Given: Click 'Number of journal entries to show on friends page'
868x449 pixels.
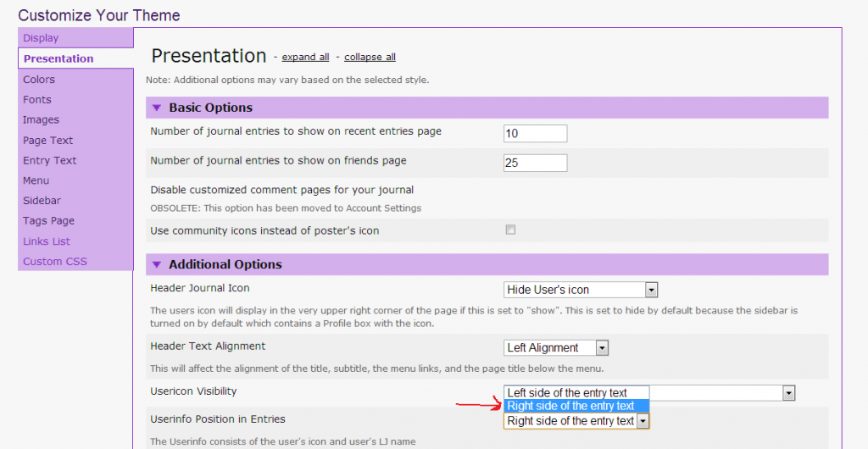Looking at the screenshot, I should 278,161.
